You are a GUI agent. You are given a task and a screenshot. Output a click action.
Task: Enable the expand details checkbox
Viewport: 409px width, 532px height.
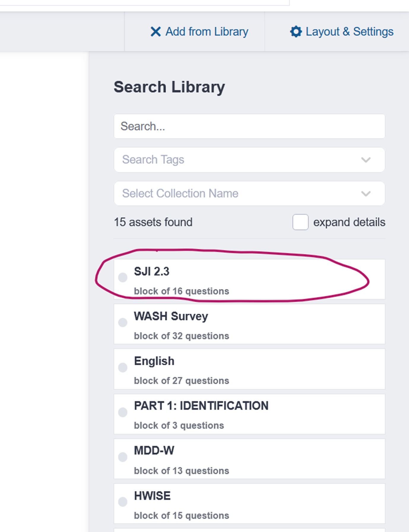coord(300,222)
